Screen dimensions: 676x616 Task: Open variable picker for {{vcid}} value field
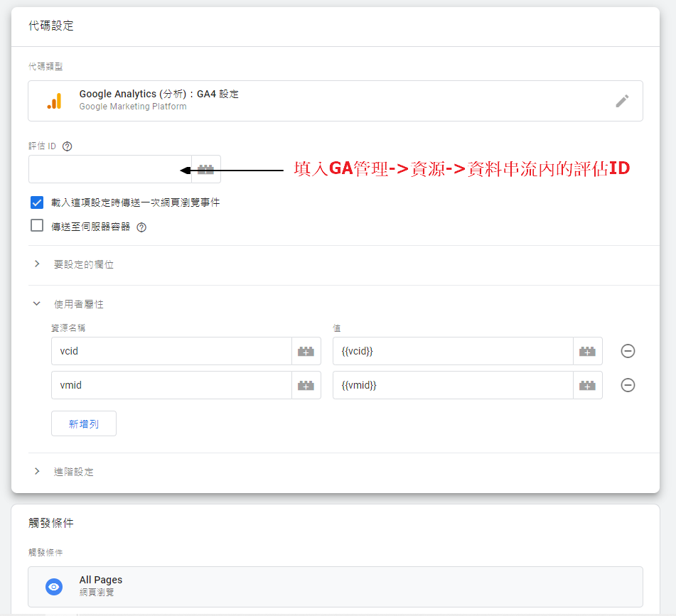coord(587,351)
